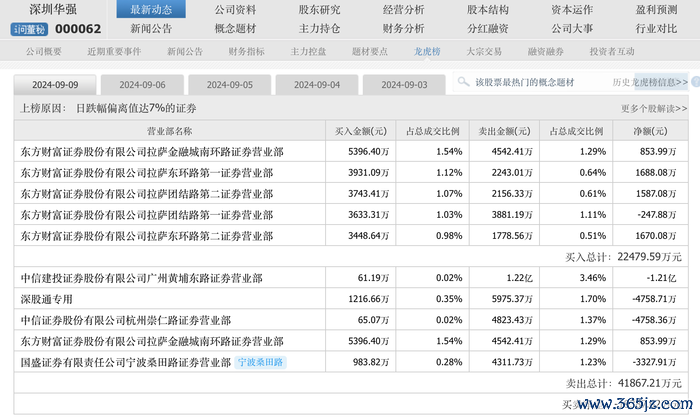
Task: Go to 新闻公告 in top navigation
Action: 151,29
